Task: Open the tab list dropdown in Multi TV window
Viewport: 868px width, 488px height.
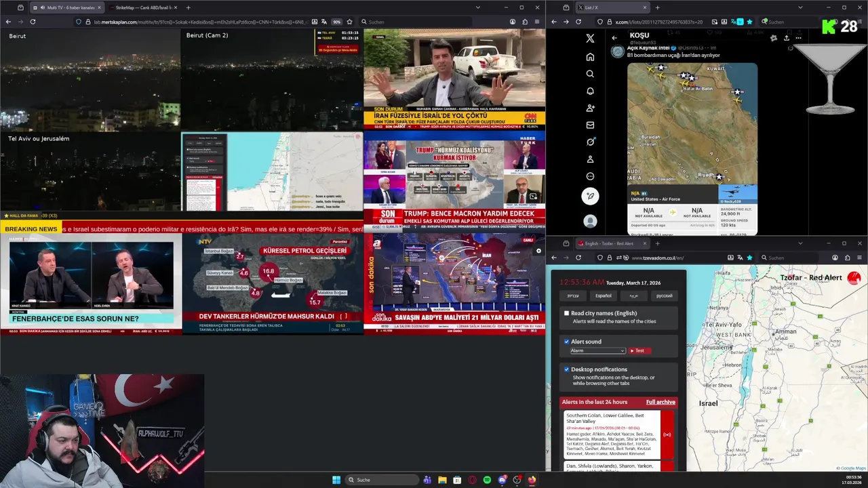Action: tap(477, 7)
